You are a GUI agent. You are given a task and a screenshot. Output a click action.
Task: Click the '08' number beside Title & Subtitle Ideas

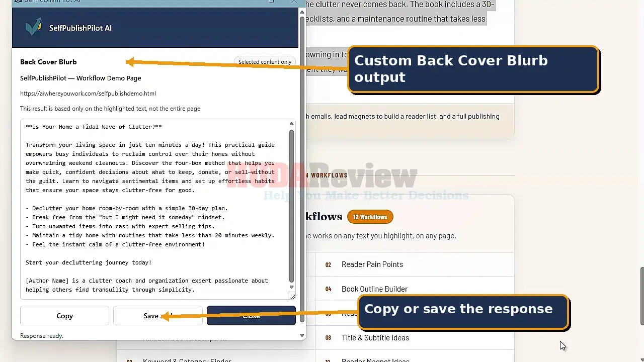pos(328,338)
